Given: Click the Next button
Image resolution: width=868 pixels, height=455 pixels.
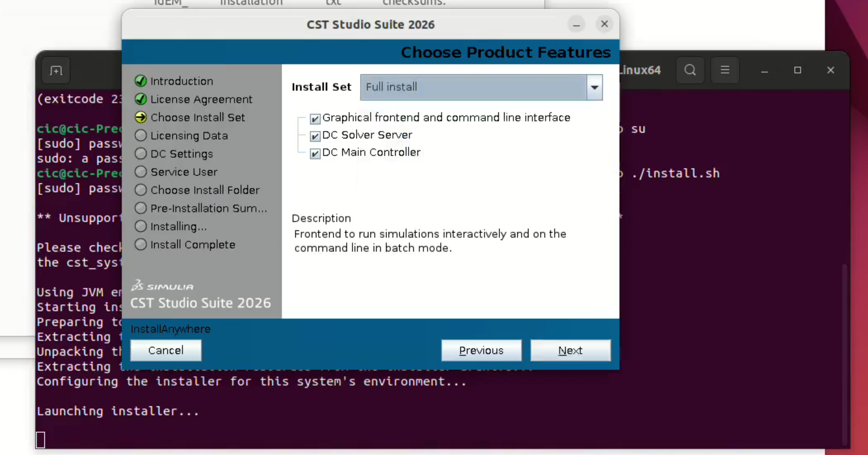Looking at the screenshot, I should pyautogui.click(x=570, y=350).
